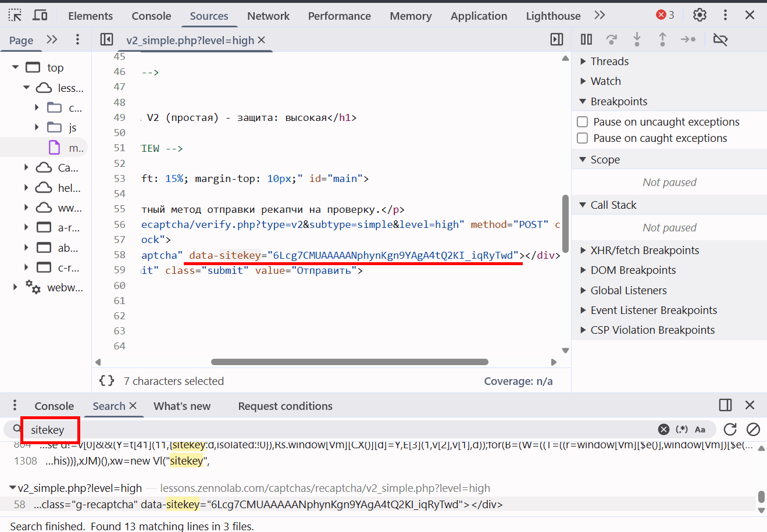Open the Network tab
The height and width of the screenshot is (532, 767).
268,16
